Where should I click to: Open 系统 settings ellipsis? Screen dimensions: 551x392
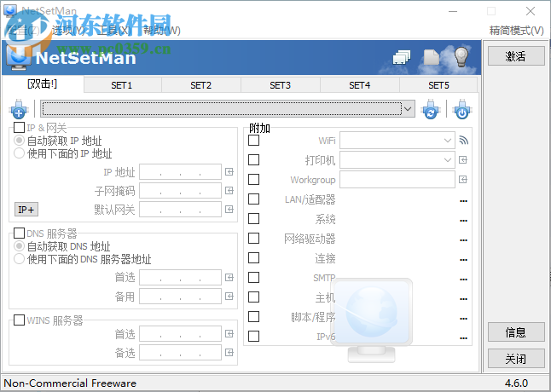pos(463,221)
